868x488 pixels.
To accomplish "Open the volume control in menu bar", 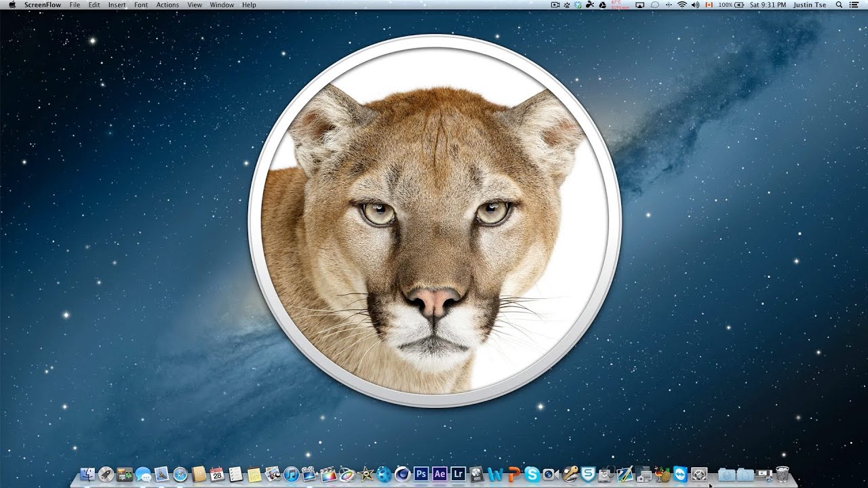I will (696, 5).
